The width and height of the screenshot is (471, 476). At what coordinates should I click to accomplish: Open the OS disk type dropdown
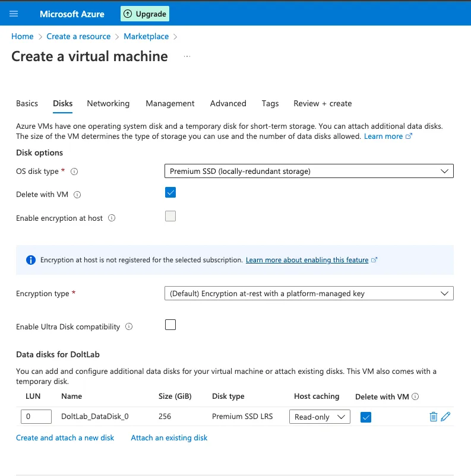(x=309, y=171)
